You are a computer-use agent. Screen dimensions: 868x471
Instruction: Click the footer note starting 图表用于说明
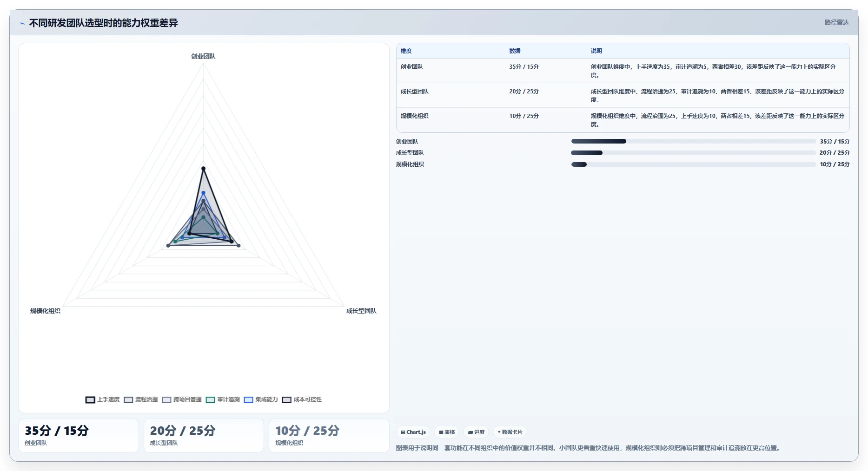tap(589, 448)
